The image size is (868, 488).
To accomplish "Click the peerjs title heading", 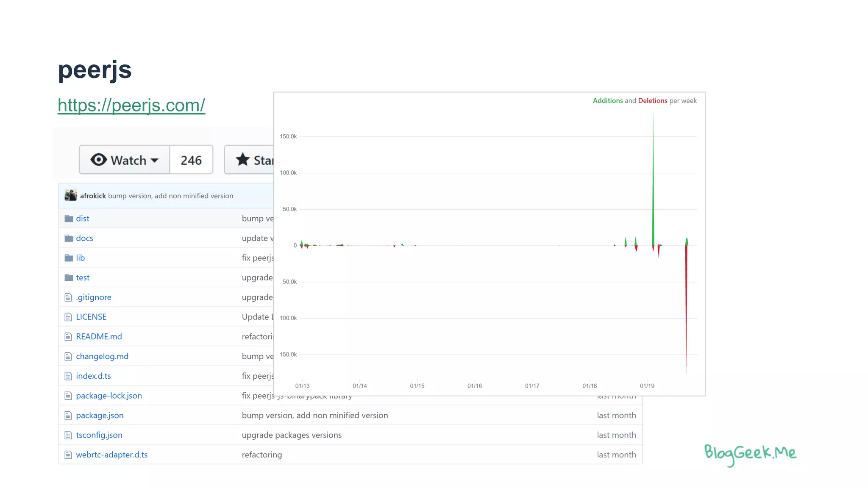I will point(95,70).
